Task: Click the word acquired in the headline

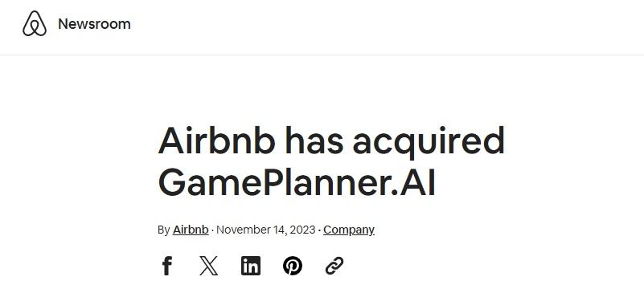Action: tap(429, 142)
